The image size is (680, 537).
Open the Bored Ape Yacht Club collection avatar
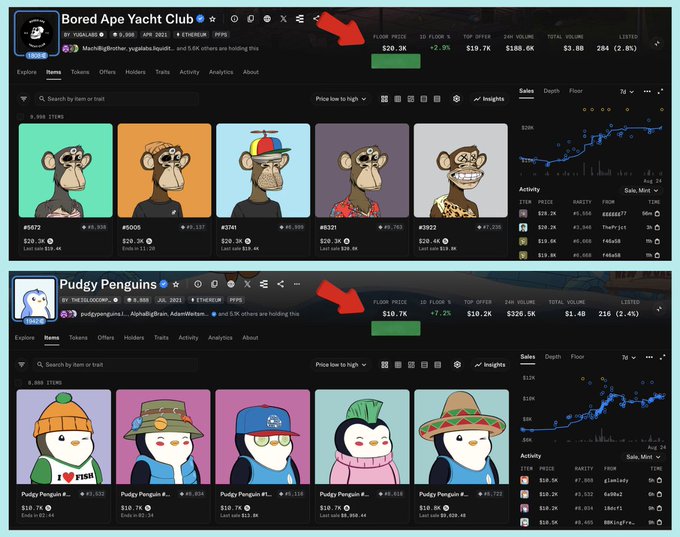click(36, 34)
